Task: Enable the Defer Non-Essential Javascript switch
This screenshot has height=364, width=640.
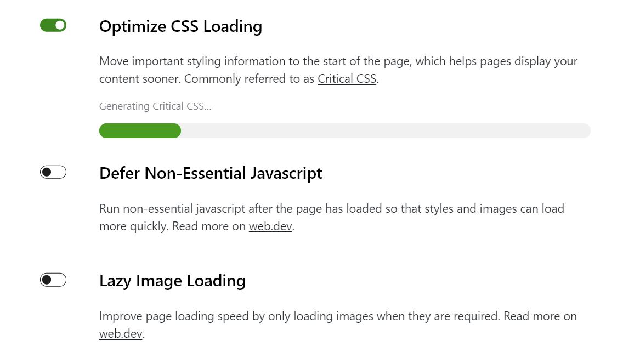Action: (53, 172)
